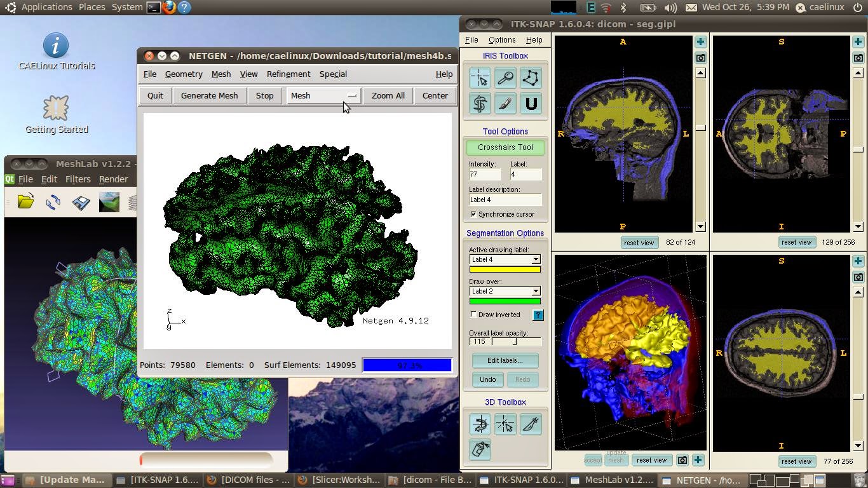Open the View menu in NETGEN

pos(248,74)
